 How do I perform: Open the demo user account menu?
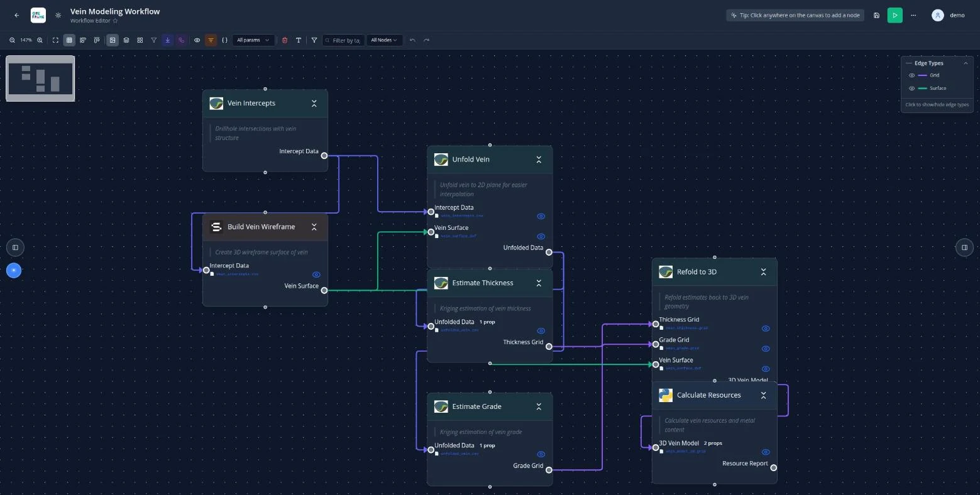click(949, 15)
